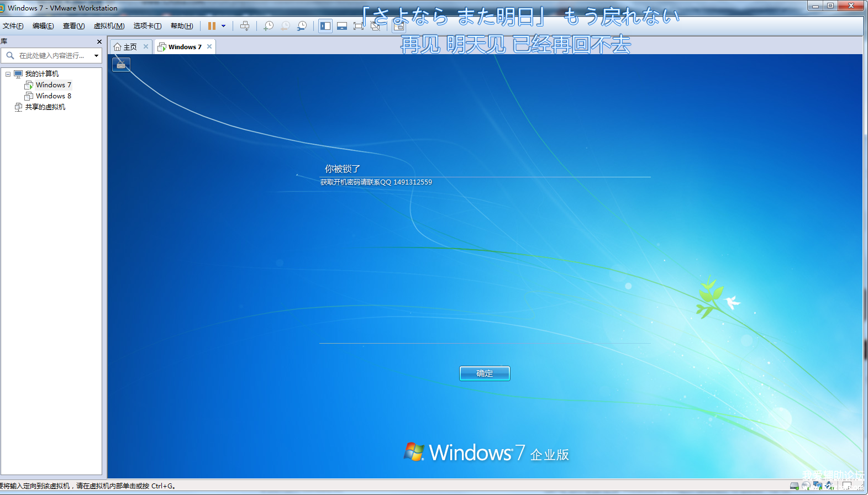
Task: Toggle the library sidebar view icon
Action: point(325,26)
